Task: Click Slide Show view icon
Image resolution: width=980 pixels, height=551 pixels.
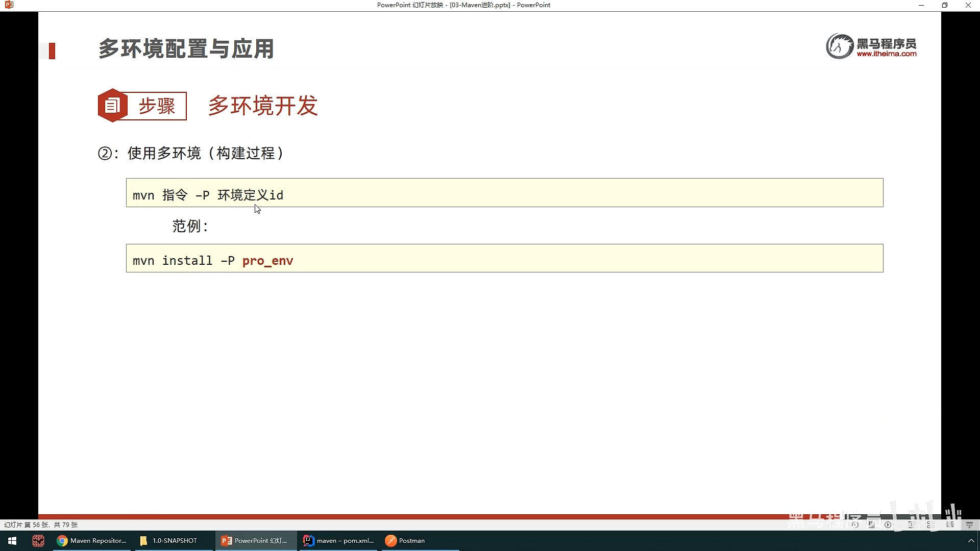Action: pyautogui.click(x=969, y=524)
